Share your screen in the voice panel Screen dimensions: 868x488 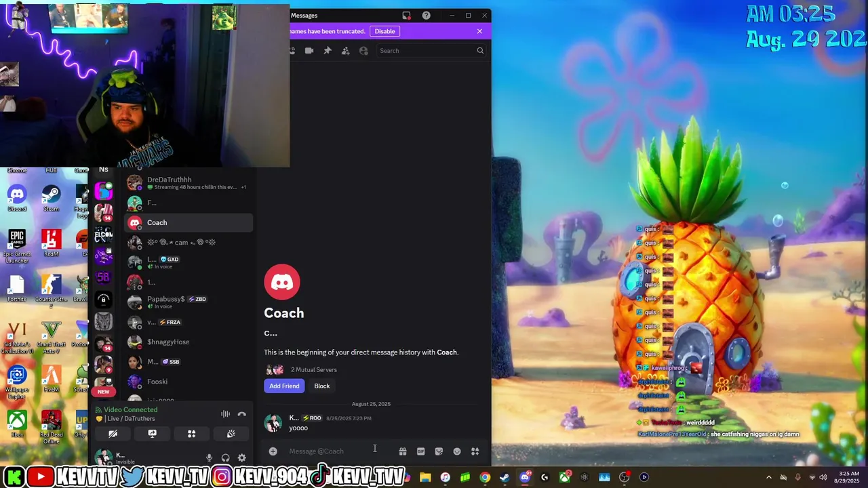pyautogui.click(x=152, y=434)
